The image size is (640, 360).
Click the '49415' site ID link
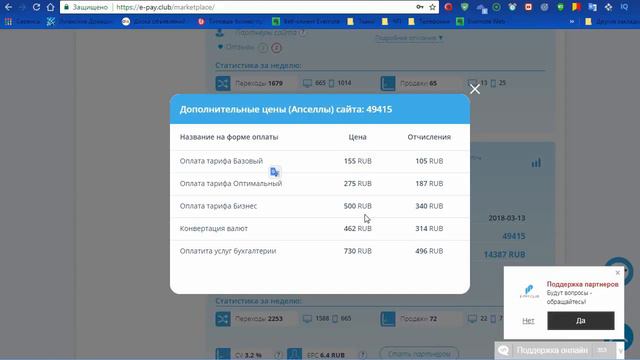(513, 236)
